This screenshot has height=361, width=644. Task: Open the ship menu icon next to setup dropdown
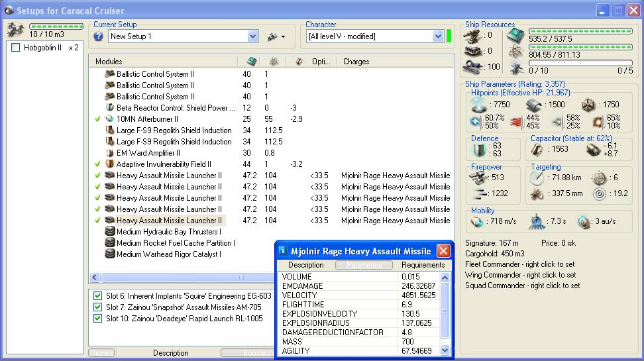pyautogui.click(x=276, y=37)
